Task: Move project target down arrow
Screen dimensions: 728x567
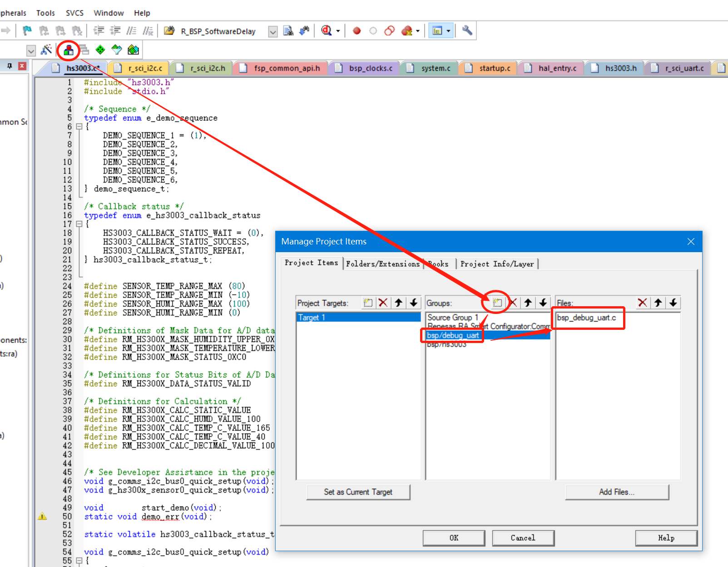Action: [414, 303]
